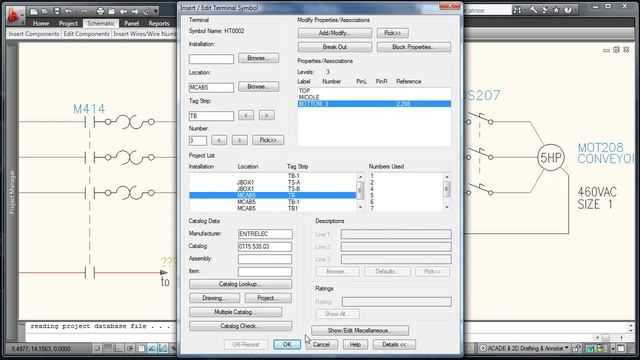The height and width of the screenshot is (360, 640).
Task: Click the binoculars search icon
Action: click(517, 10)
